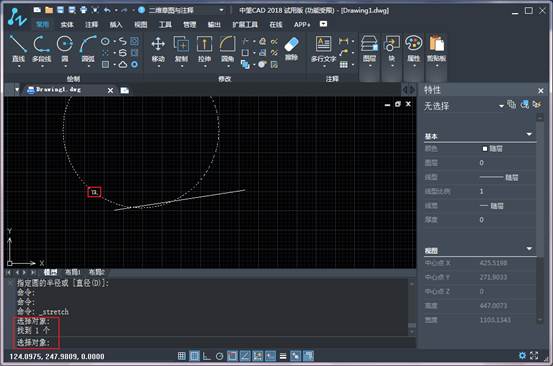This screenshot has height=366, width=553.
Task: Open the 视图 ribbon tab
Action: point(141,24)
